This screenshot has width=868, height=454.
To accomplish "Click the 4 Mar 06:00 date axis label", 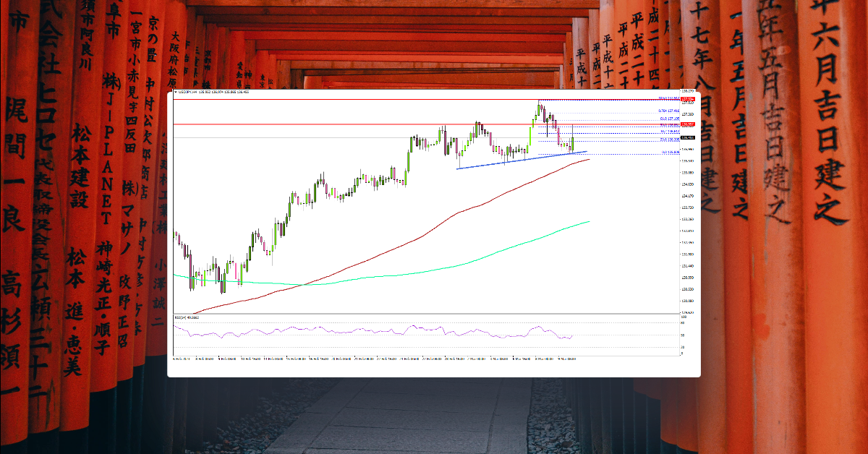I will tap(499, 356).
